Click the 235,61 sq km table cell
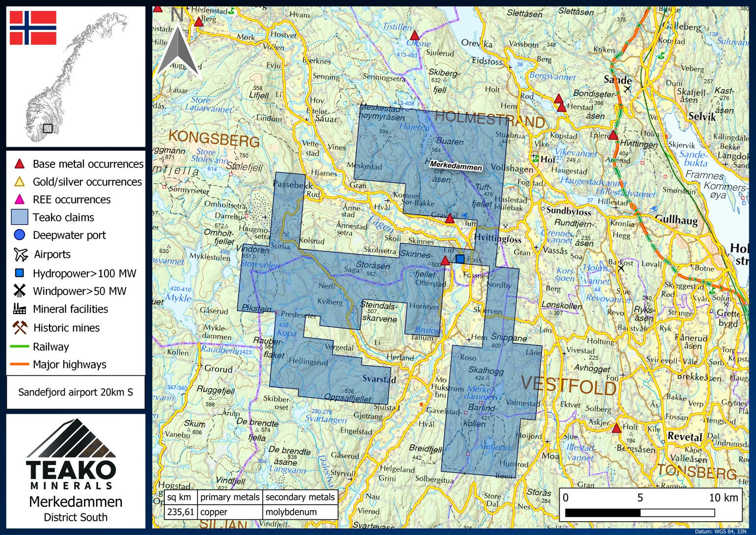 coord(181,512)
